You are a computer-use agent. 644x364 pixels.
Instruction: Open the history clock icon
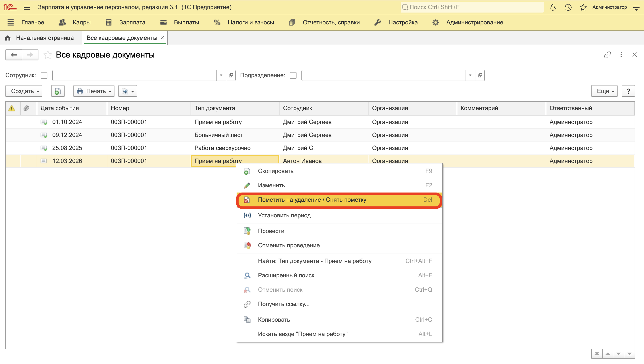pos(568,7)
